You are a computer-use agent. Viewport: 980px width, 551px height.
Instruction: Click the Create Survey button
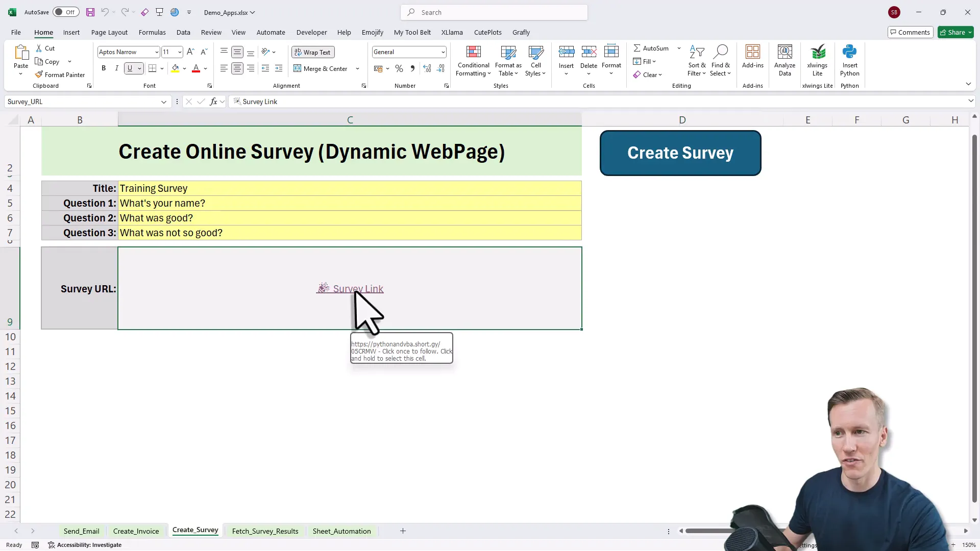(680, 153)
